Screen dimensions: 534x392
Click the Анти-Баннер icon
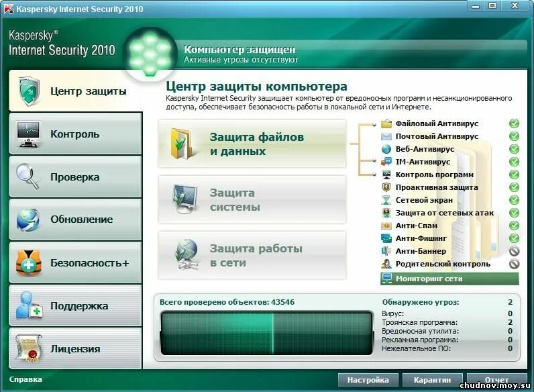pos(386,251)
